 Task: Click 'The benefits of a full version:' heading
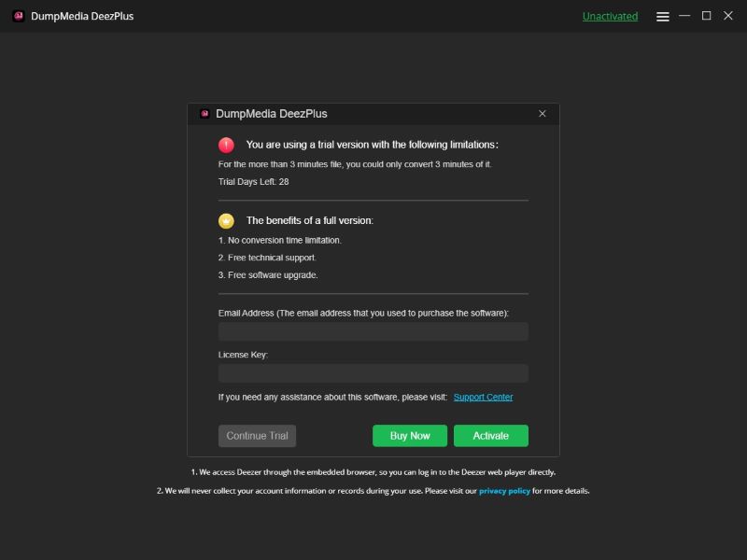(x=310, y=220)
